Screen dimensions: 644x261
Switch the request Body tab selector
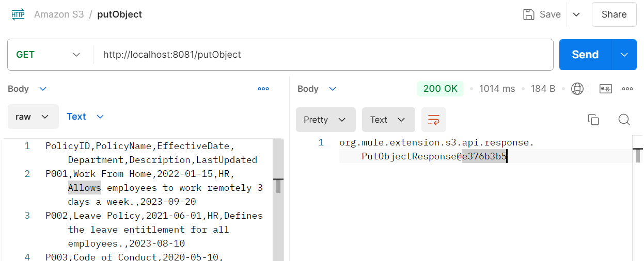(x=27, y=89)
